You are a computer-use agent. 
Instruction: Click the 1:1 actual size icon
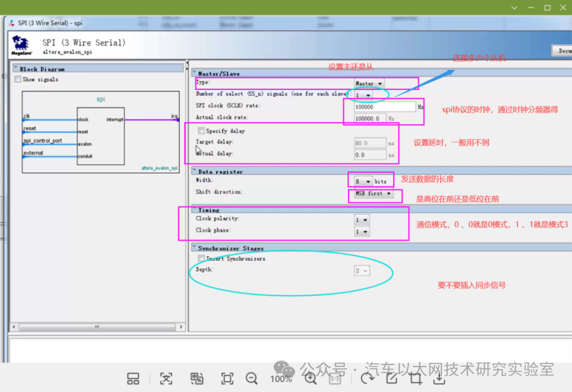click(x=335, y=379)
